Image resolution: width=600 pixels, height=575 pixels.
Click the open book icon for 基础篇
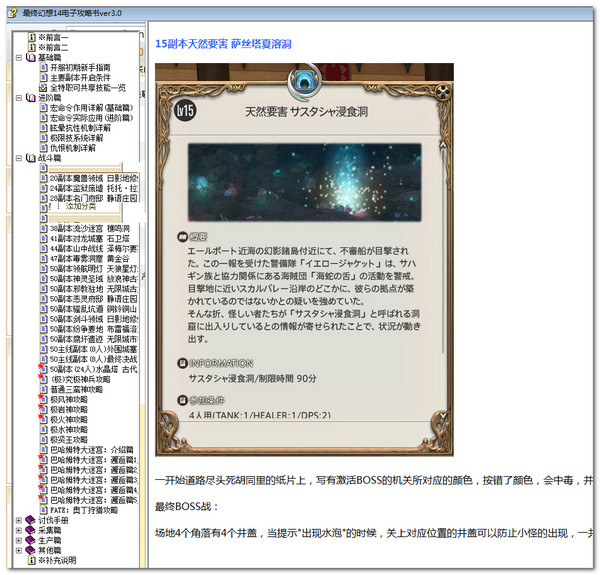31,57
